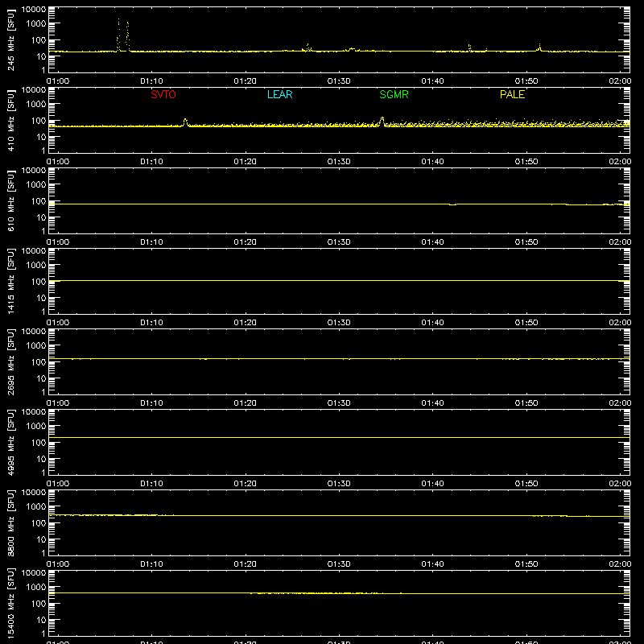Image resolution: width=644 pixels, height=644 pixels.
Task: Click the small dip in the 610 MHz trace after 01:40
Action: 452,204
